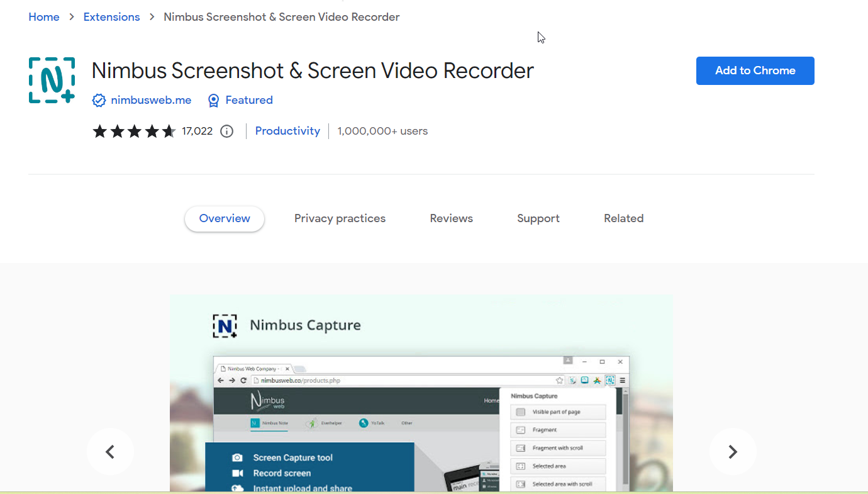The height and width of the screenshot is (494, 868).
Task: Click the five-star rating display
Action: pos(134,132)
